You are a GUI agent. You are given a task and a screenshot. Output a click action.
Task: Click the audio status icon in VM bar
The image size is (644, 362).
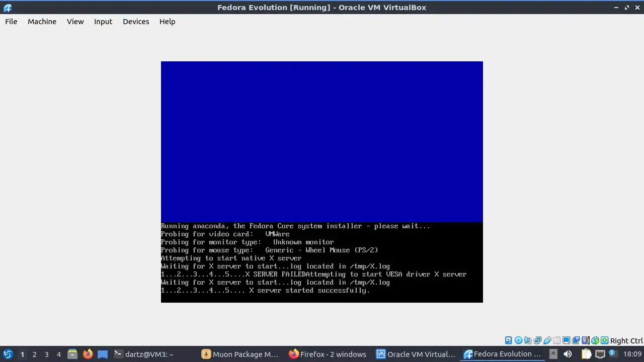[528, 340]
